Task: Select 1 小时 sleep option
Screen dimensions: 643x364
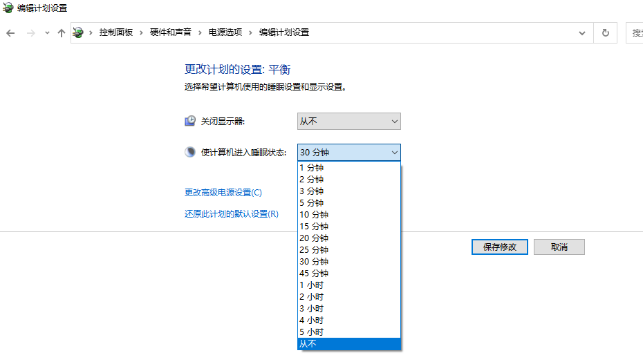Action: (x=349, y=285)
